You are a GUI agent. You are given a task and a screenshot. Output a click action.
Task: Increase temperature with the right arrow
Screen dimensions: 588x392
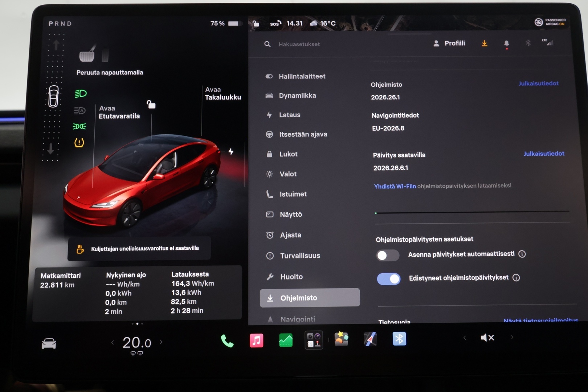(x=161, y=342)
